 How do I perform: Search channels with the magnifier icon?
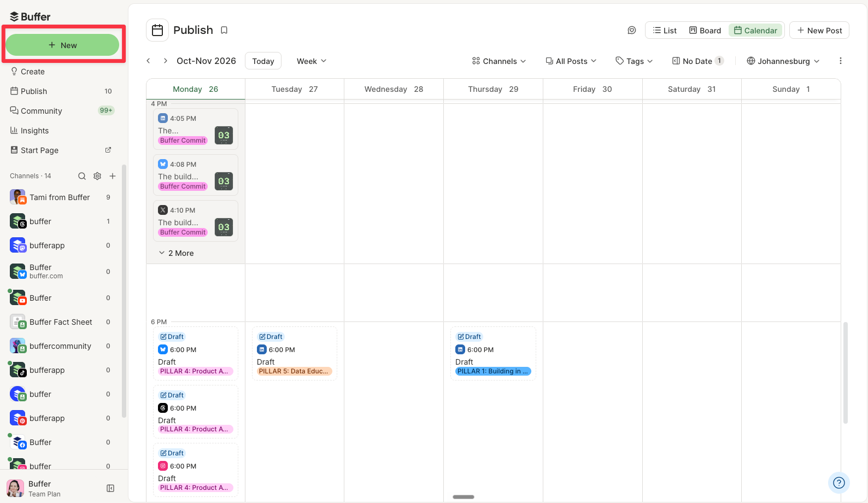(x=82, y=176)
